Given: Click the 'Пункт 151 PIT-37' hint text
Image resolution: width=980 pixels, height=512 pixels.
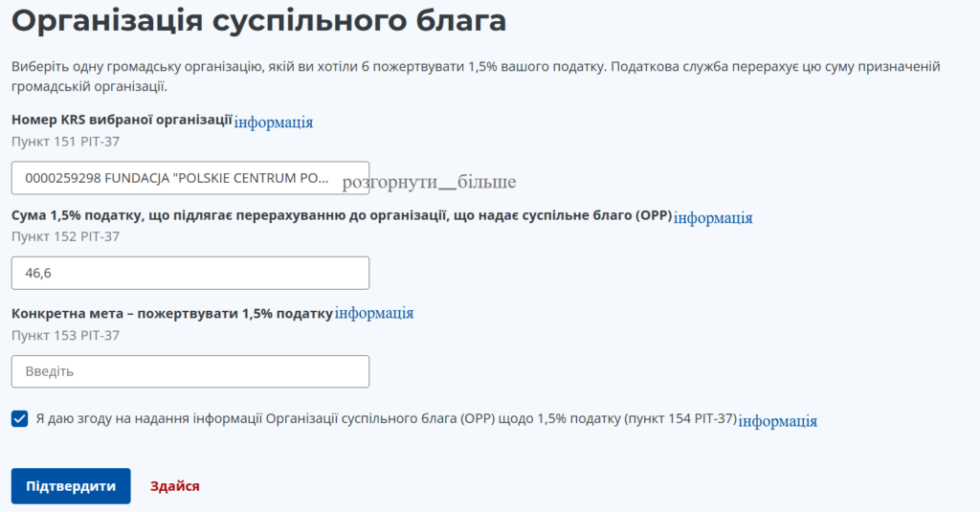Looking at the screenshot, I should click(x=65, y=142).
